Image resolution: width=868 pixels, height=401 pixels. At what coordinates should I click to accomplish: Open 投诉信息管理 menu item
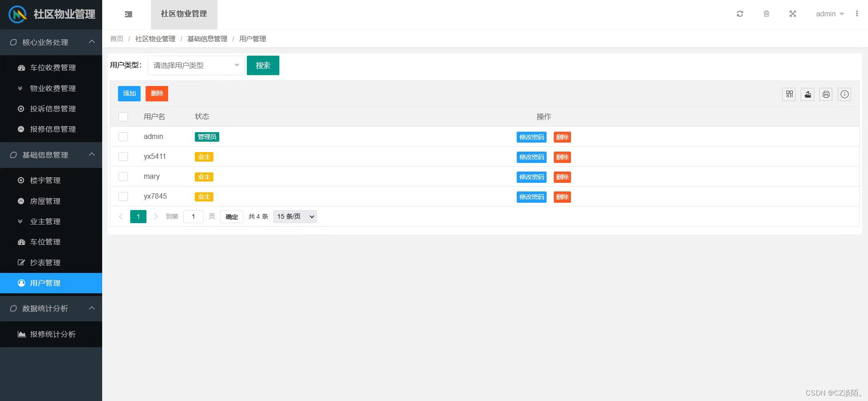pos(51,109)
